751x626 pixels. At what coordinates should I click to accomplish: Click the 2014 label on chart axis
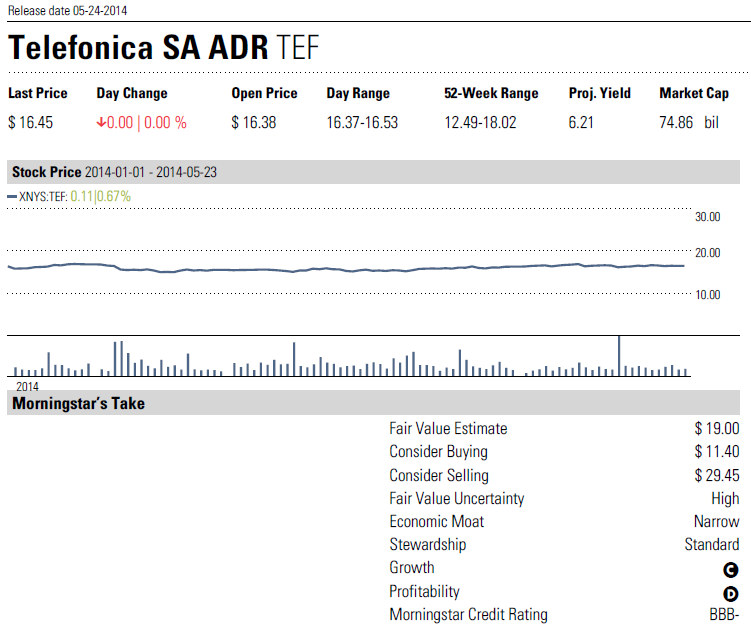pos(27,385)
